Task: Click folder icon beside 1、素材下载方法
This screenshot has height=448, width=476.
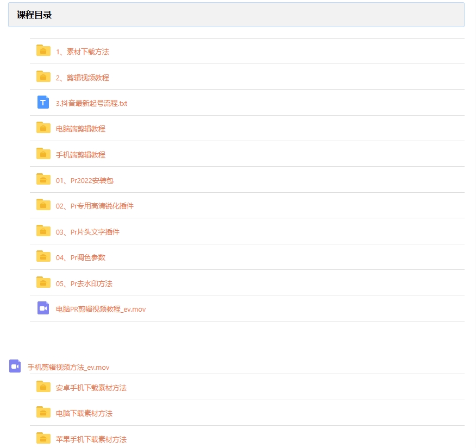Action: click(43, 51)
